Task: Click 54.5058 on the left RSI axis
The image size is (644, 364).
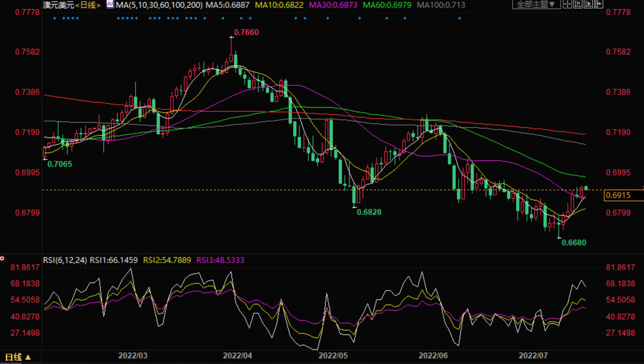Action: [x=25, y=300]
